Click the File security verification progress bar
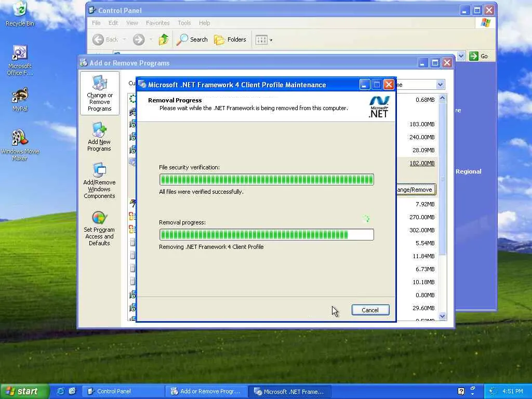 (267, 179)
